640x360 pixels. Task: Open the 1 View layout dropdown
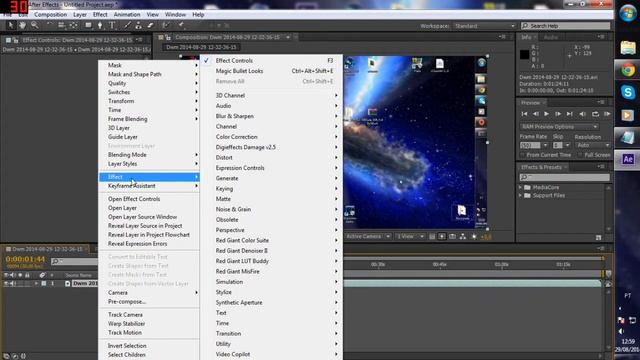pyautogui.click(x=410, y=236)
